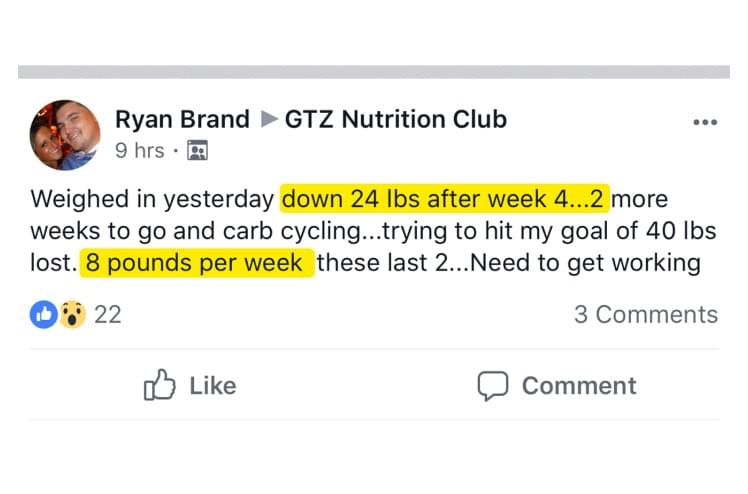Viewport: 748px width, 494px height.
Task: Click thumbs-up icon on the Like button
Action: [160, 386]
